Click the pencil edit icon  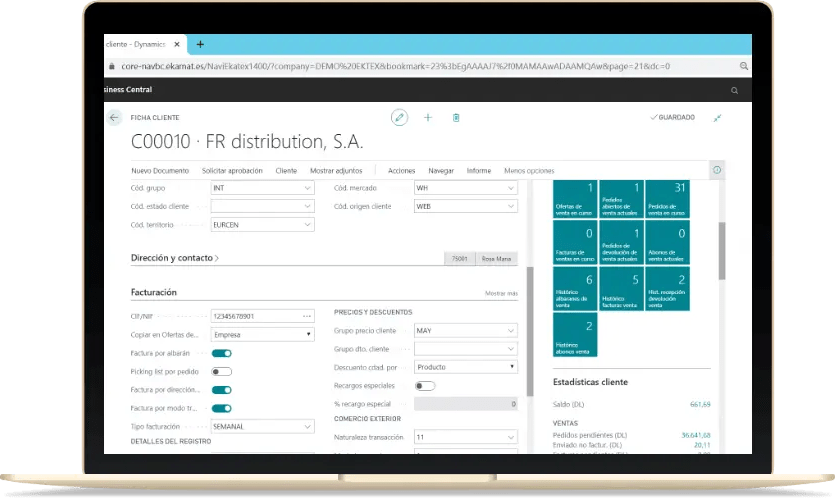click(399, 117)
